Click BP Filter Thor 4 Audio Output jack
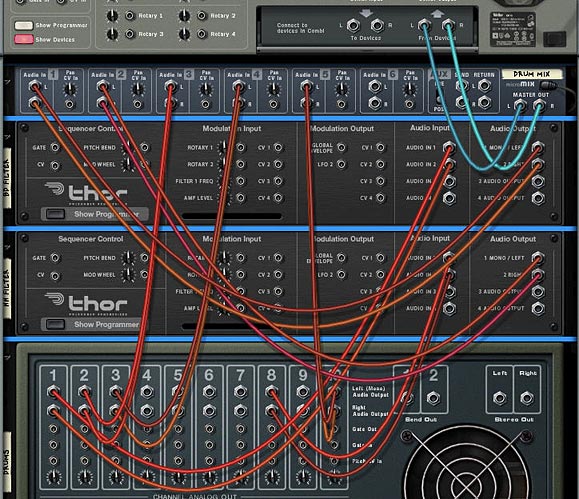Viewport: 579px width, 499px height. (x=538, y=198)
